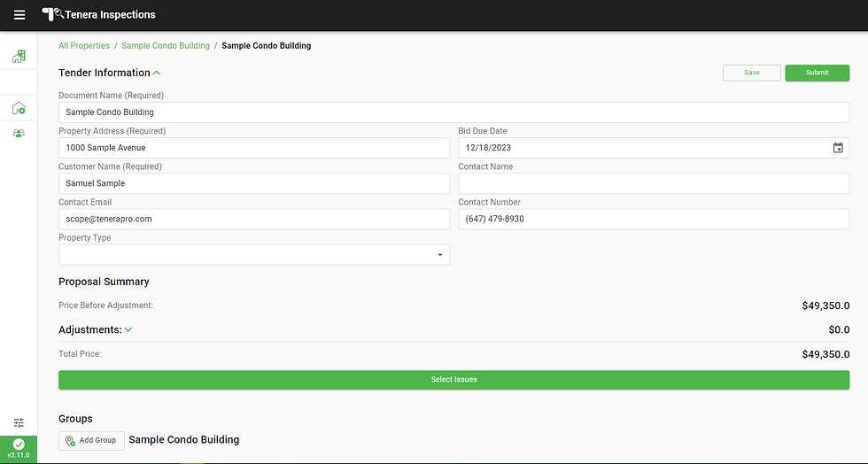
Task: Open the Property Type dropdown
Action: click(x=254, y=255)
